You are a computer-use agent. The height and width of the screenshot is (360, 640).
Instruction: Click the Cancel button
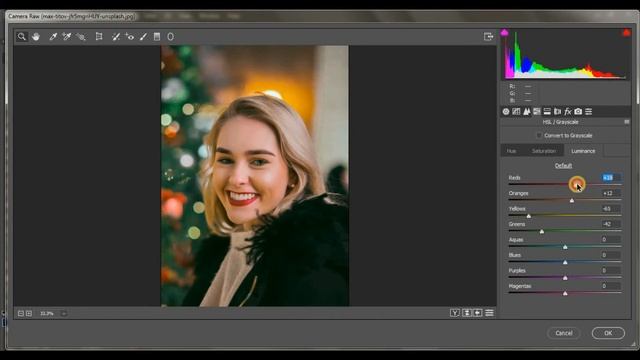tap(564, 333)
